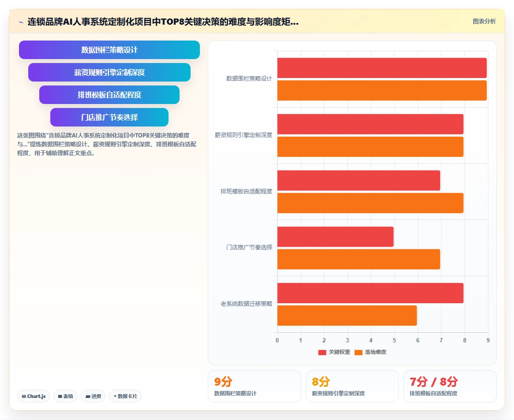
Task: Click the 数据围栏策略设计 axis label
Action: [x=249, y=78]
